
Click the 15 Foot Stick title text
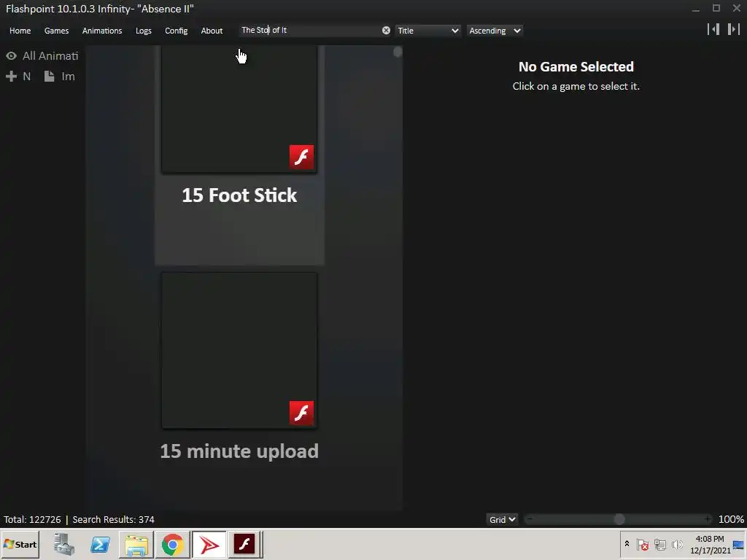pyautogui.click(x=239, y=195)
